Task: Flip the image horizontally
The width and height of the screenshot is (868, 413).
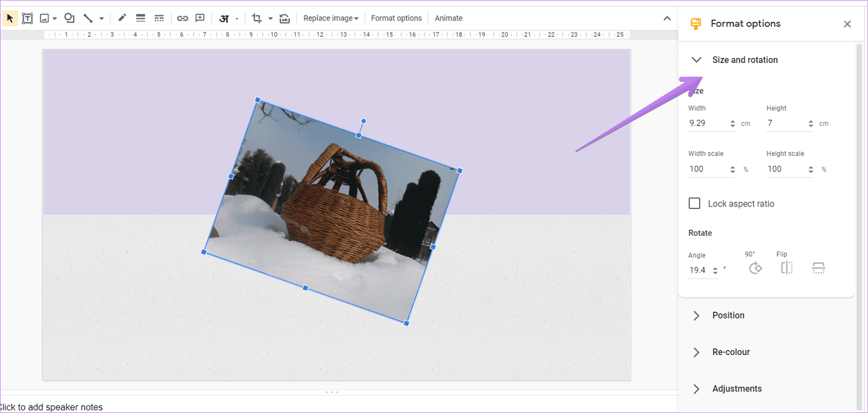Action: pos(787,268)
